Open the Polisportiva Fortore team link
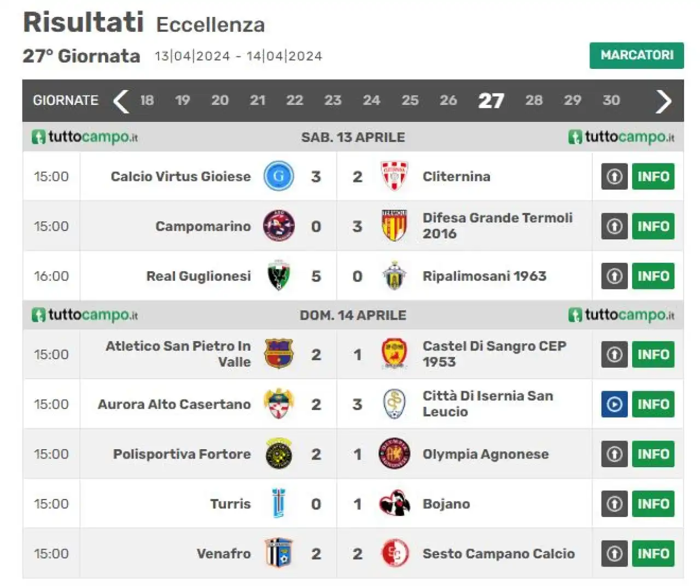Viewport: 700px width, 588px height. (x=182, y=454)
